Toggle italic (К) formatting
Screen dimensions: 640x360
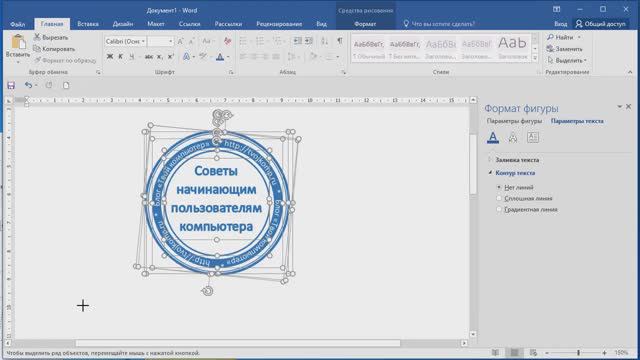tap(120, 57)
